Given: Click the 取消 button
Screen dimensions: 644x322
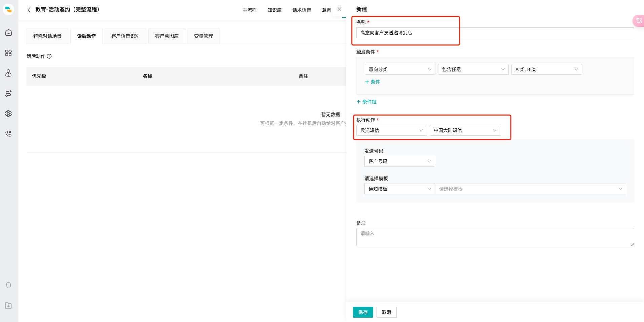Looking at the screenshot, I should [x=387, y=312].
